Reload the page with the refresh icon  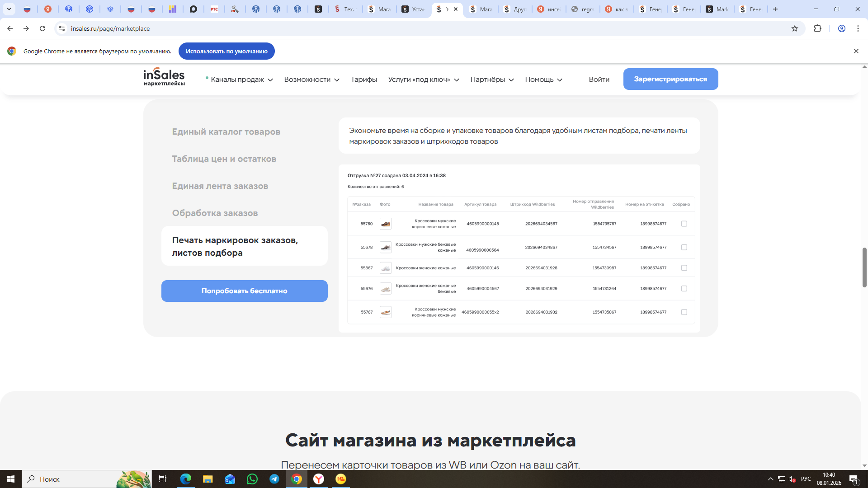tap(42, 28)
